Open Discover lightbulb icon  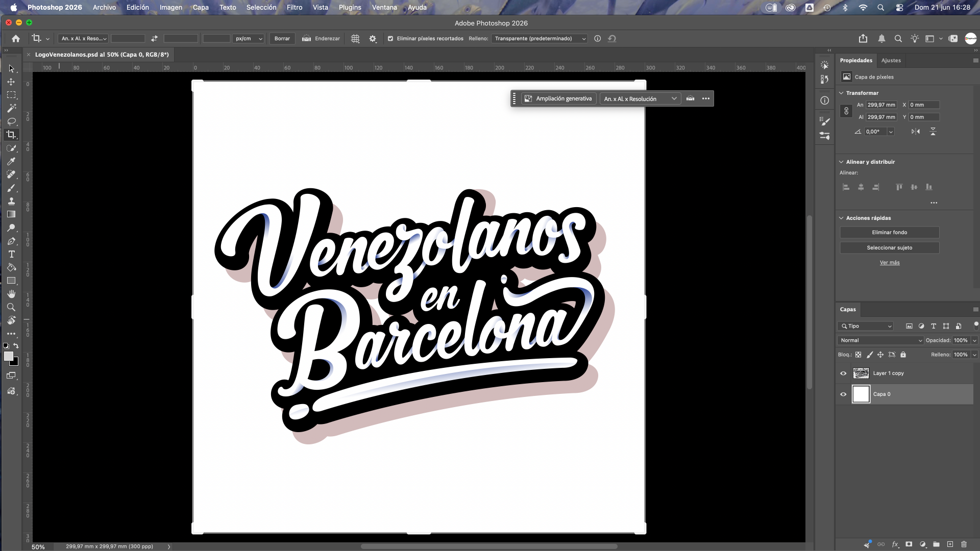[x=915, y=39]
